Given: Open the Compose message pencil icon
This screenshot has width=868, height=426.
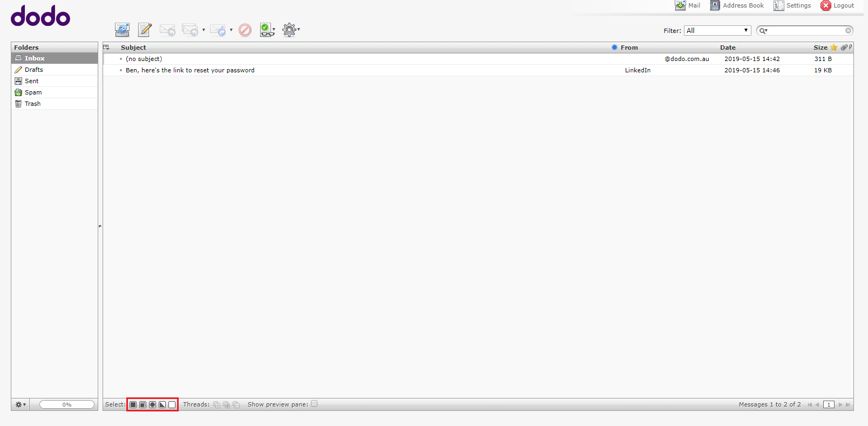Looking at the screenshot, I should (x=145, y=30).
